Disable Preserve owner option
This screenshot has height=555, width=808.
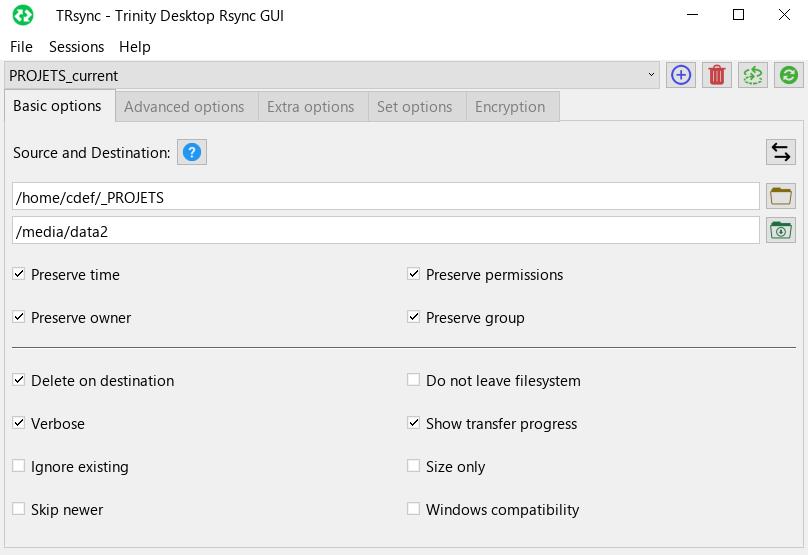(19, 316)
